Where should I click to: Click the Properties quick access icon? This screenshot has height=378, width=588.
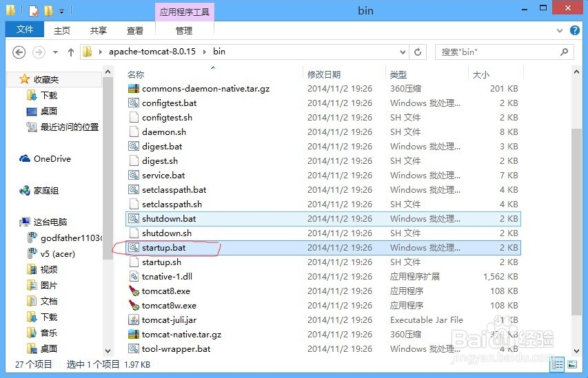pos(33,11)
